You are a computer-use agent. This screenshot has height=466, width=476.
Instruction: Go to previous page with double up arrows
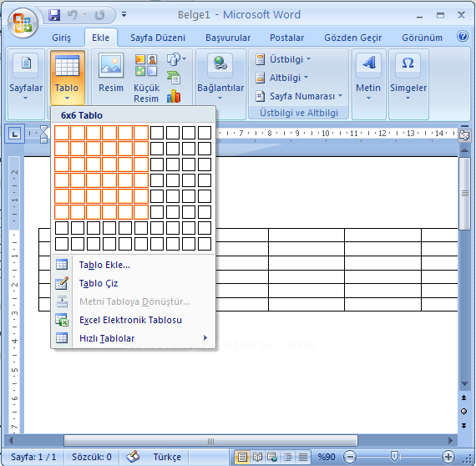463,398
